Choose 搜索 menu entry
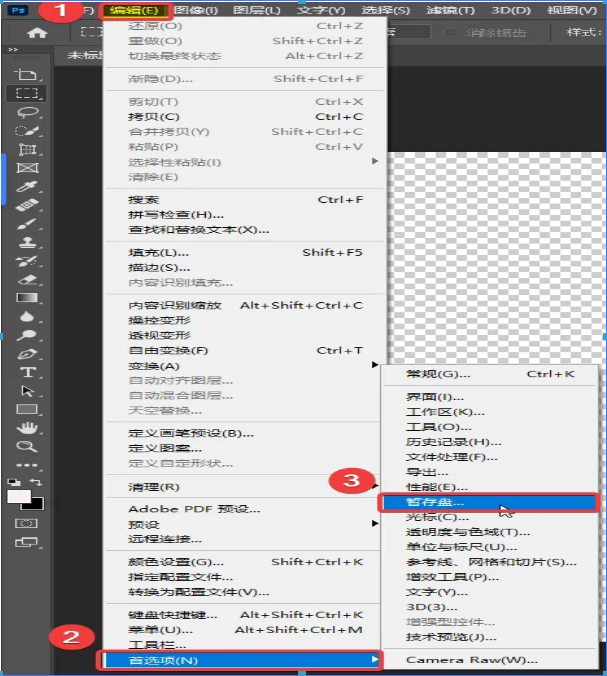The height and width of the screenshot is (676, 607). point(245,200)
